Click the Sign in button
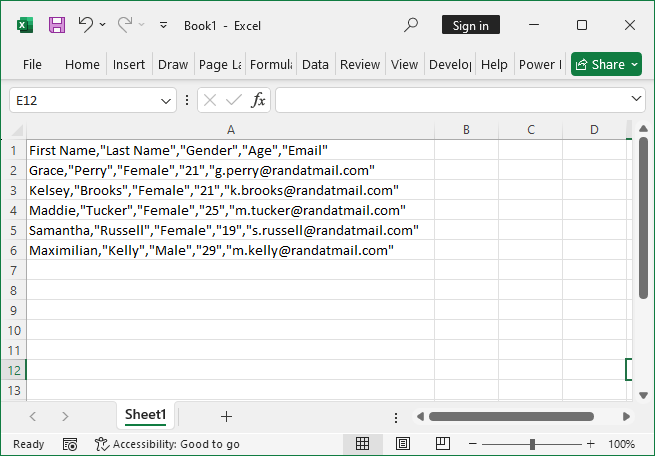Viewport: 655px width, 456px height. [x=470, y=25]
